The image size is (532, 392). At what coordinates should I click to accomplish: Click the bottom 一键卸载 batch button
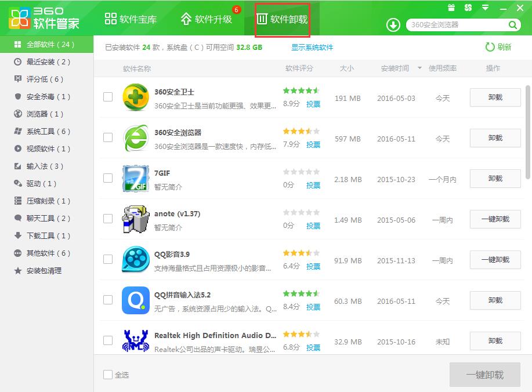tap(485, 375)
